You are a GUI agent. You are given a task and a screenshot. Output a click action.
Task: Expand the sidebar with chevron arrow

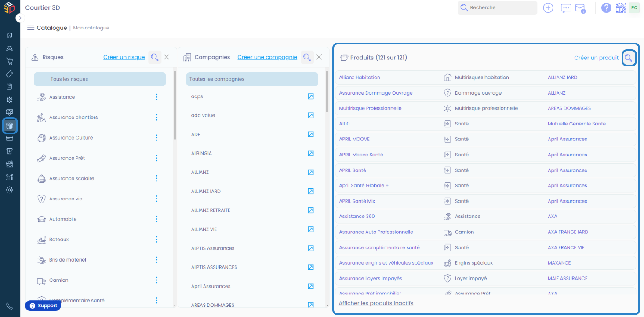point(20,18)
